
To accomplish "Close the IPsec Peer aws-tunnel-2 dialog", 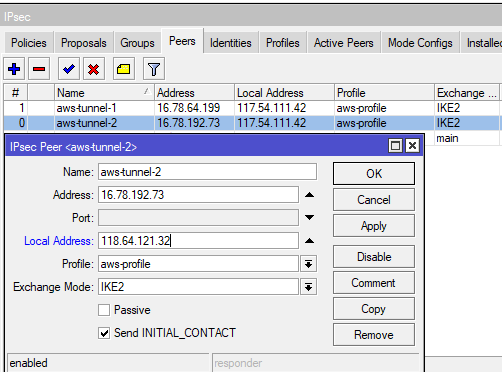I will 412,146.
